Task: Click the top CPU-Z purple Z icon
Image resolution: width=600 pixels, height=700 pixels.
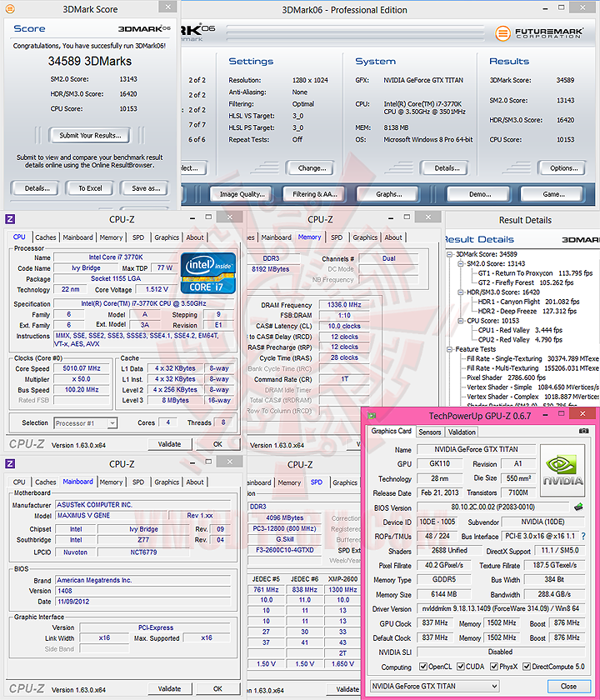Action: (x=10, y=218)
